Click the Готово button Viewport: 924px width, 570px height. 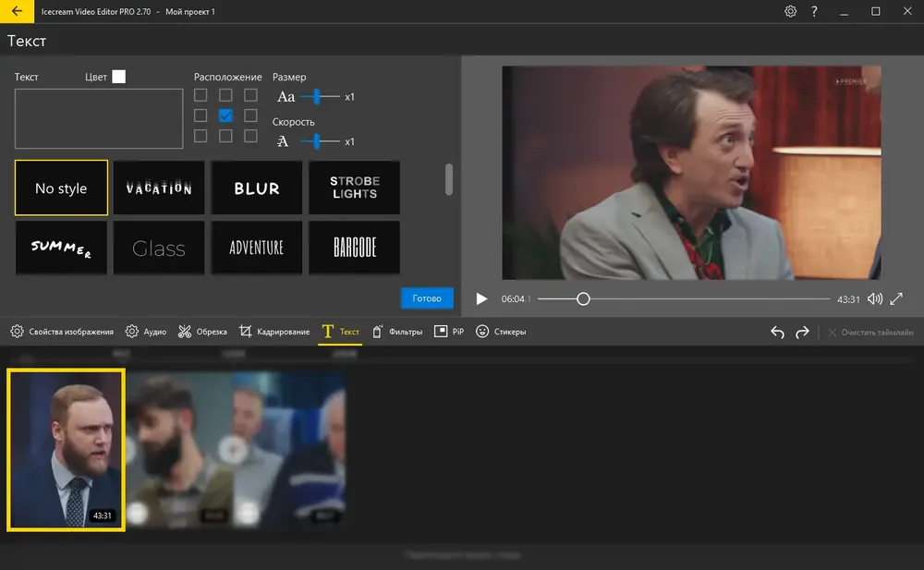pyautogui.click(x=427, y=298)
